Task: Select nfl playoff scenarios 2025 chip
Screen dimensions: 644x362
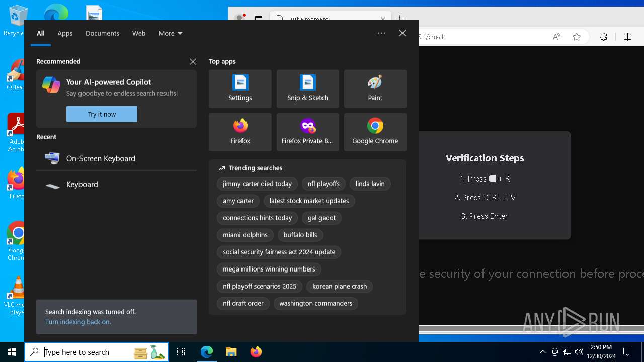Action: pyautogui.click(x=260, y=287)
